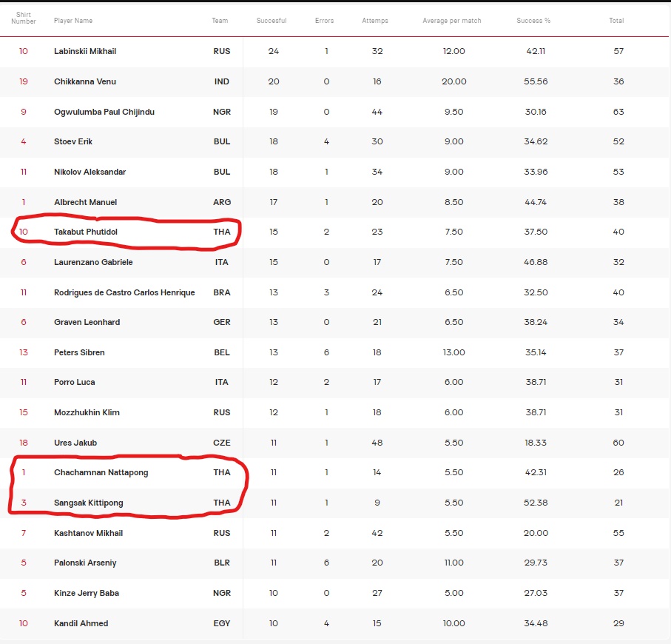
Task: Open player Kashtanov Mikhail
Action: tap(89, 533)
